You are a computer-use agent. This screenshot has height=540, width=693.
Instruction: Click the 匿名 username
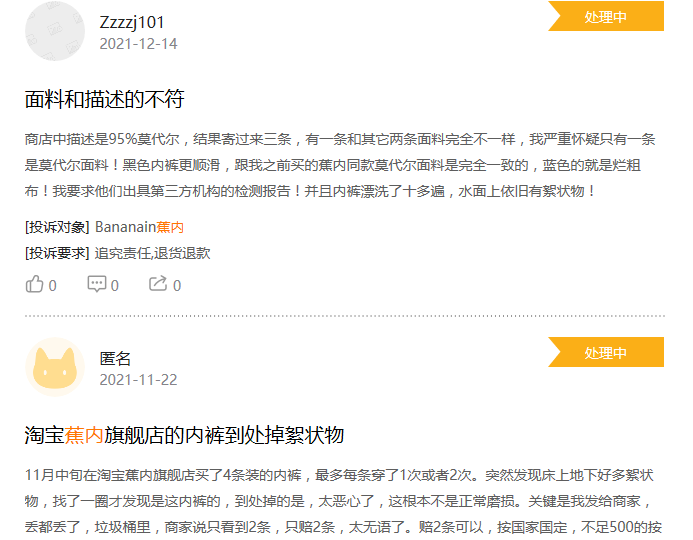pos(115,358)
